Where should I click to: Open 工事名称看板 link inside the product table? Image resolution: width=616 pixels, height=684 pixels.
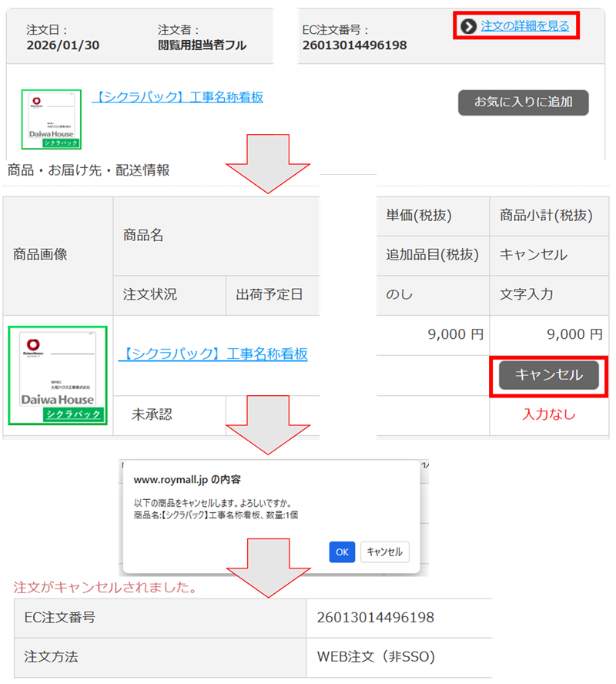213,354
